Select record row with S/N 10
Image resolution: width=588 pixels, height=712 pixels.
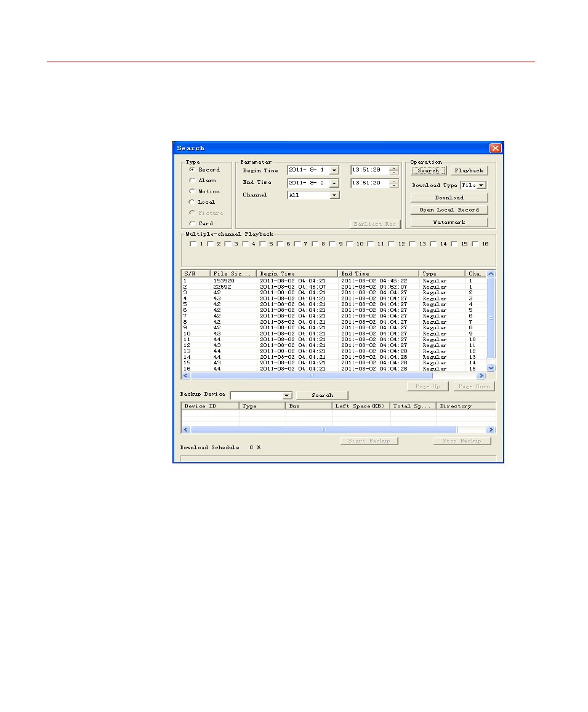tap(334, 334)
